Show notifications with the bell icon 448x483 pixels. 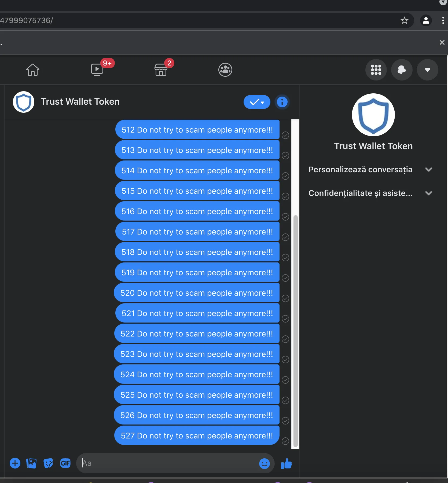pyautogui.click(x=402, y=70)
